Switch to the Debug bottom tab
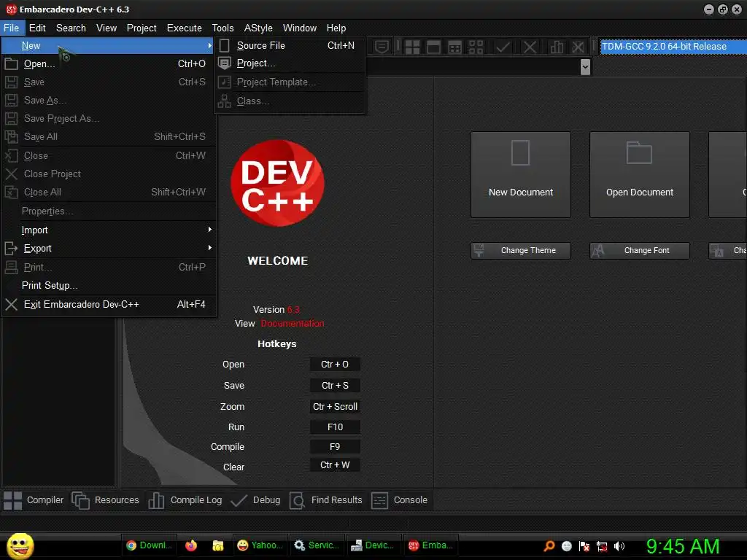Image resolution: width=747 pixels, height=560 pixels. (255, 500)
